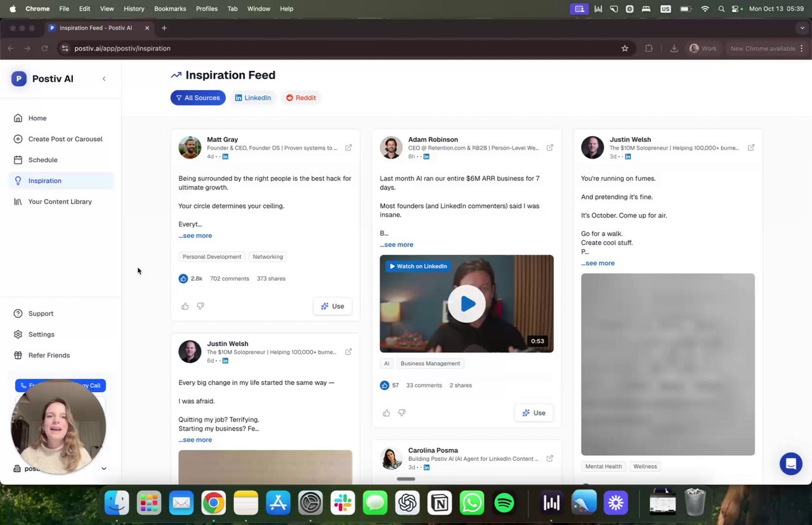Screen dimensions: 812x525
Task: Expand Justin Welsh's October post text
Action: point(598,262)
